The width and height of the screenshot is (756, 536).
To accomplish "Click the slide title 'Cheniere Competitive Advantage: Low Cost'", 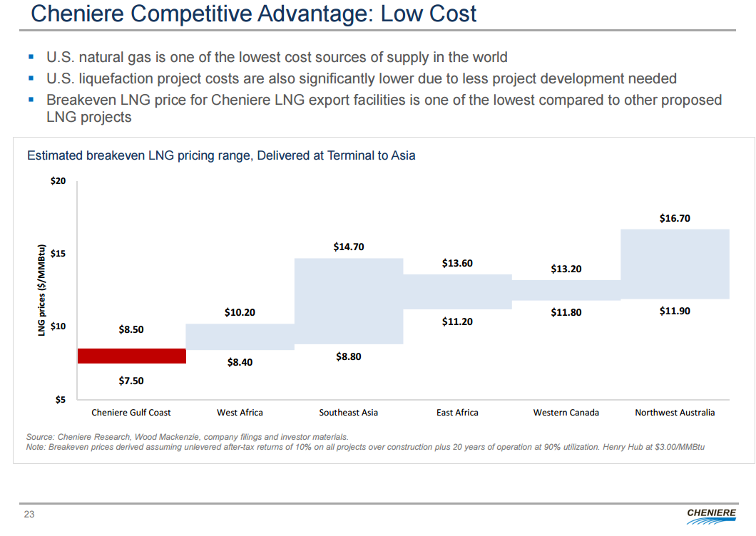I will [254, 14].
